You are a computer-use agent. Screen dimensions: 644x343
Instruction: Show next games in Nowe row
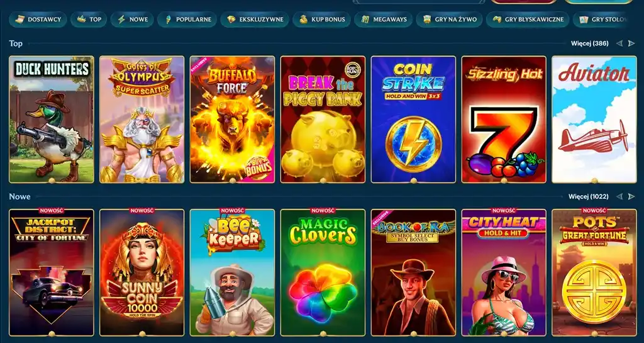pyautogui.click(x=631, y=197)
